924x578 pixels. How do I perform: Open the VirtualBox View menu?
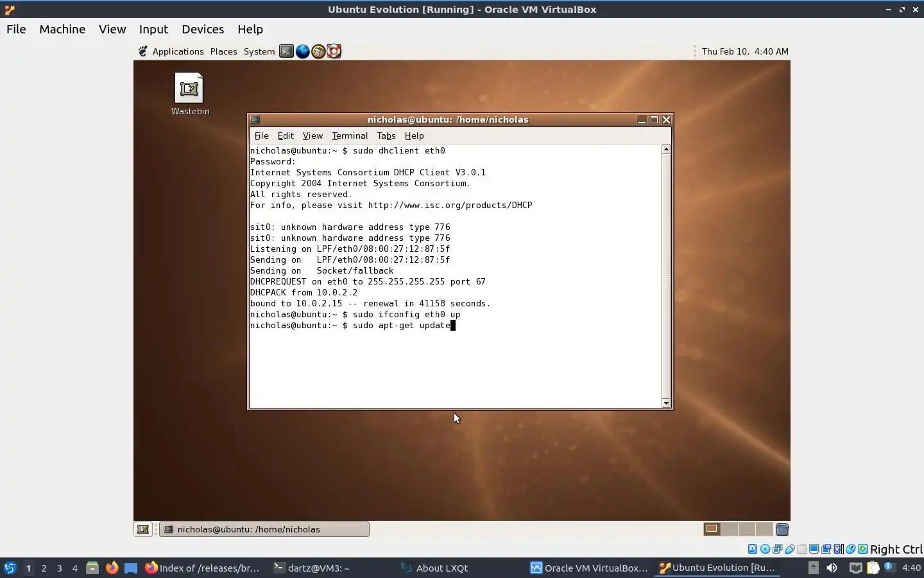112,29
